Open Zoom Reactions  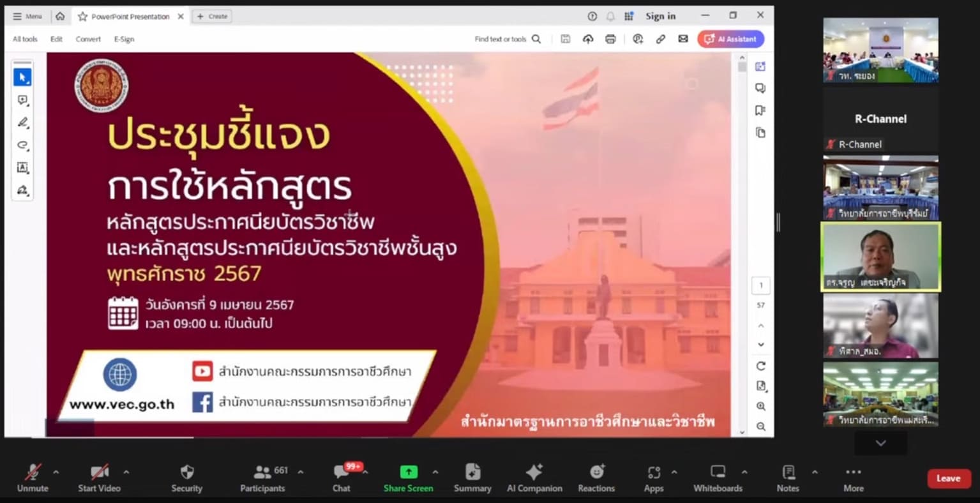(596, 478)
